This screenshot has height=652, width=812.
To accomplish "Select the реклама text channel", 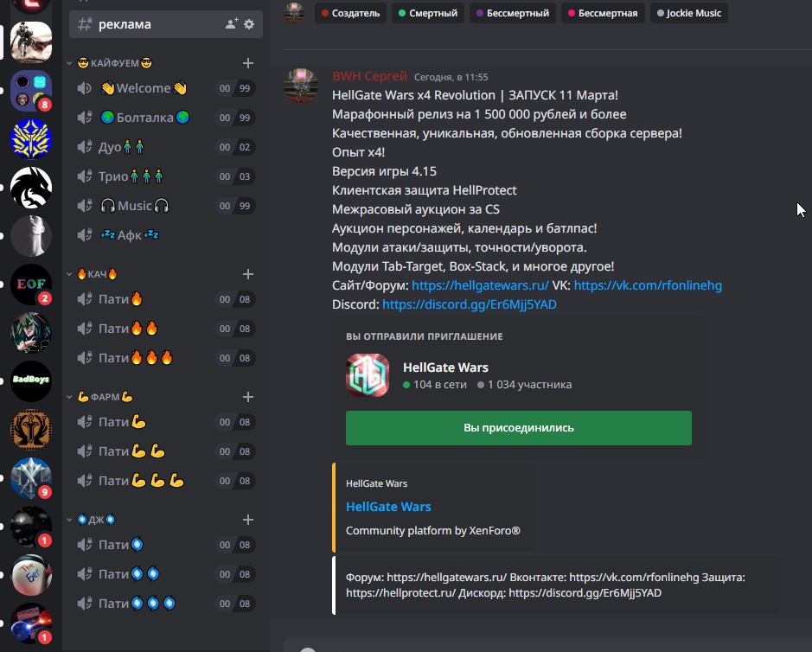I will coord(166,24).
